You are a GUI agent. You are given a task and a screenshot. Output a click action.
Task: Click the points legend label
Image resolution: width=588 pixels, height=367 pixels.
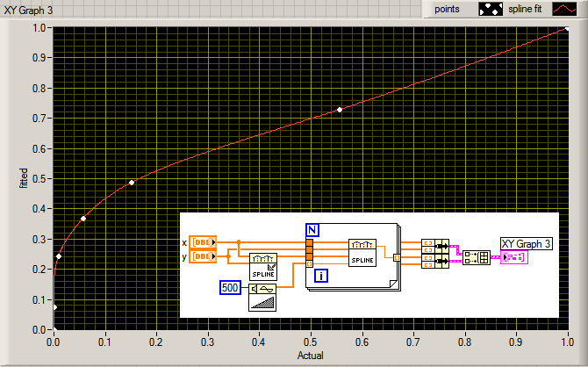(x=447, y=9)
